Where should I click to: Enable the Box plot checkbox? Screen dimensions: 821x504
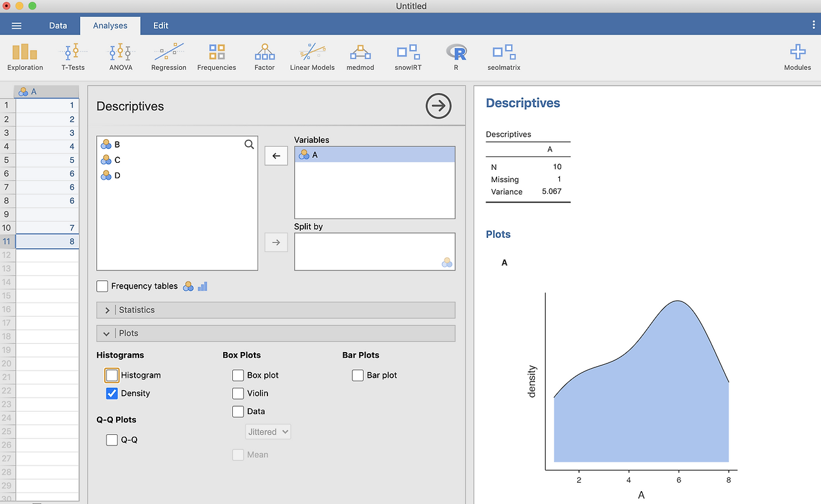(x=238, y=375)
